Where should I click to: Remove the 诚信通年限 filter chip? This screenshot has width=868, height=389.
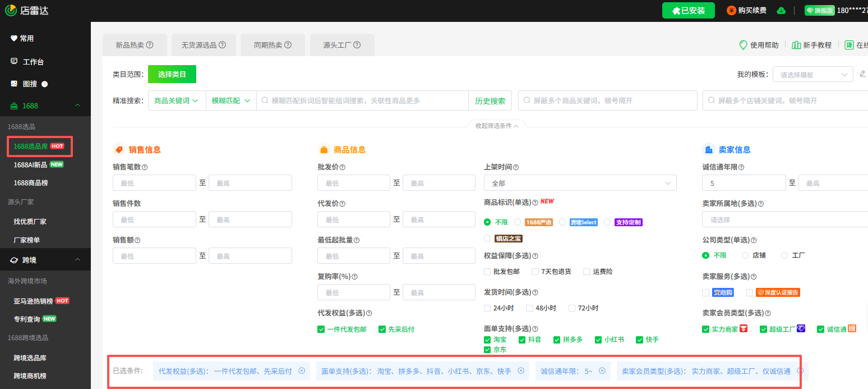coord(602,370)
